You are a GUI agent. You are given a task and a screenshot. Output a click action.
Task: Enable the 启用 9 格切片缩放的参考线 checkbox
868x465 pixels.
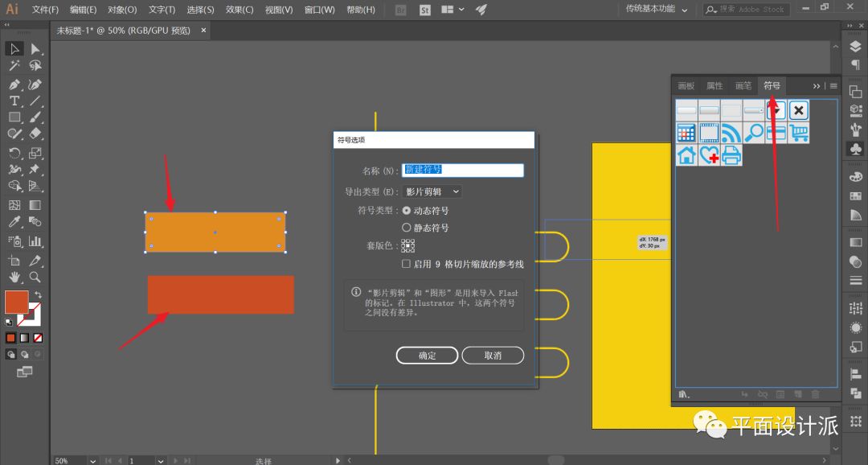(407, 264)
